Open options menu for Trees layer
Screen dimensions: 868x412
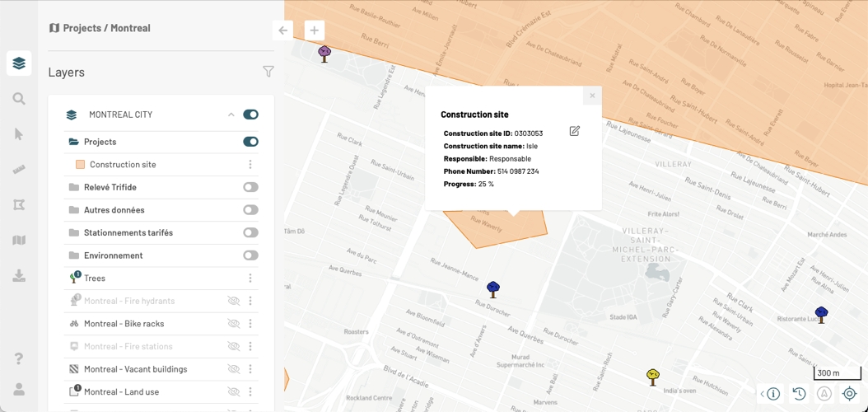point(250,279)
